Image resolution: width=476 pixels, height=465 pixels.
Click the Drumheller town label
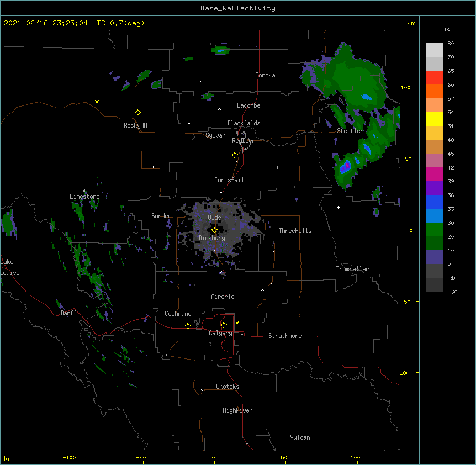[x=352, y=269]
